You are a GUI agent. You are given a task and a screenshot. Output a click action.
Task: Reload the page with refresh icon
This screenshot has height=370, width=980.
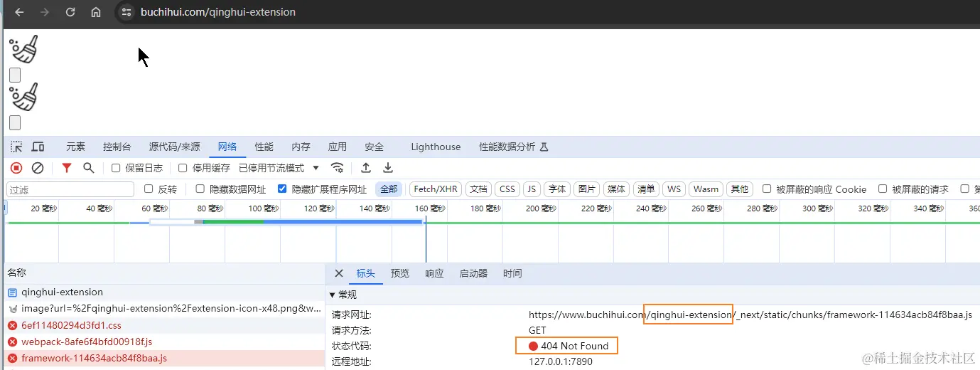pyautogui.click(x=70, y=12)
